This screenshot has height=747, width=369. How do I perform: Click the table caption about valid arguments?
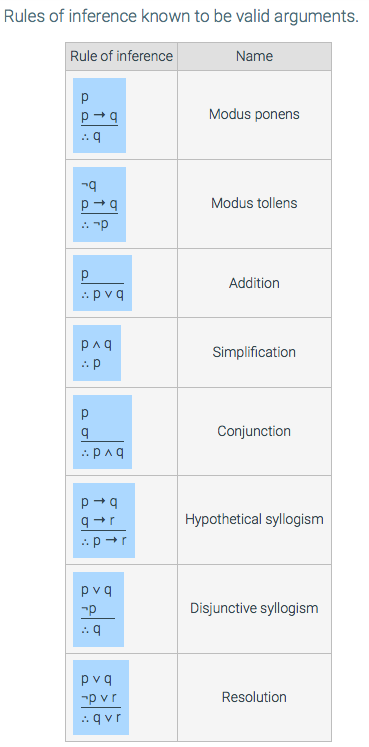pyautogui.click(x=181, y=17)
